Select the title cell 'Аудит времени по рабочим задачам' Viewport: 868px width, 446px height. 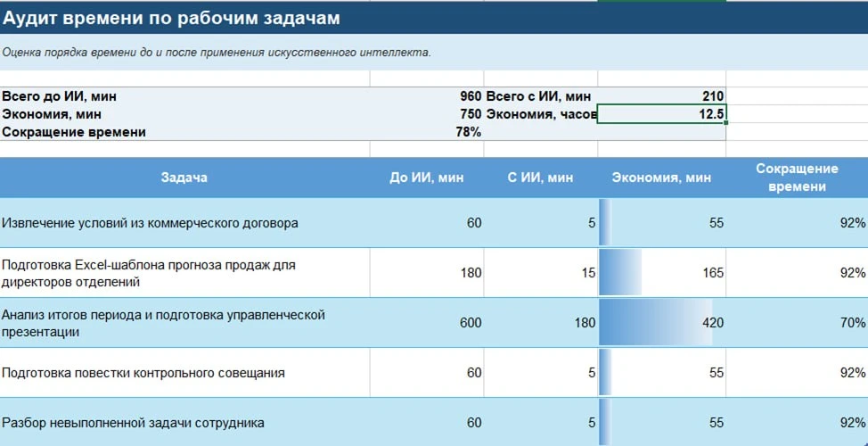(x=434, y=18)
